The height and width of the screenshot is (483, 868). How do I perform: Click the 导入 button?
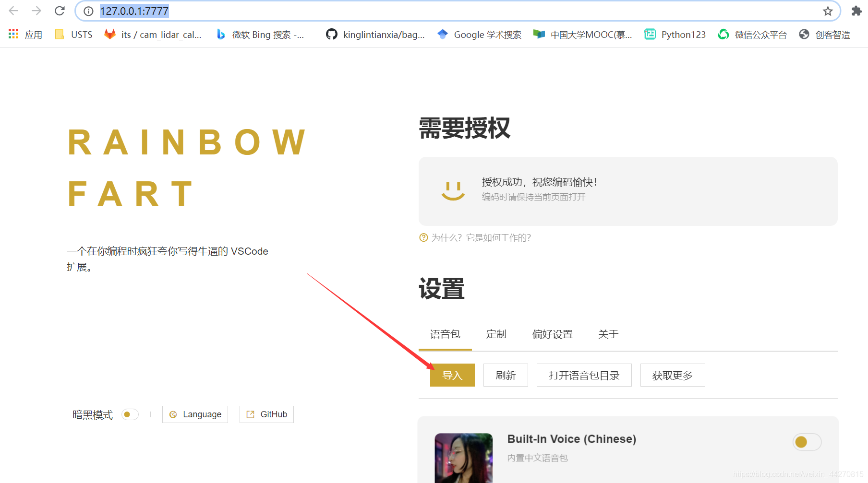(452, 375)
